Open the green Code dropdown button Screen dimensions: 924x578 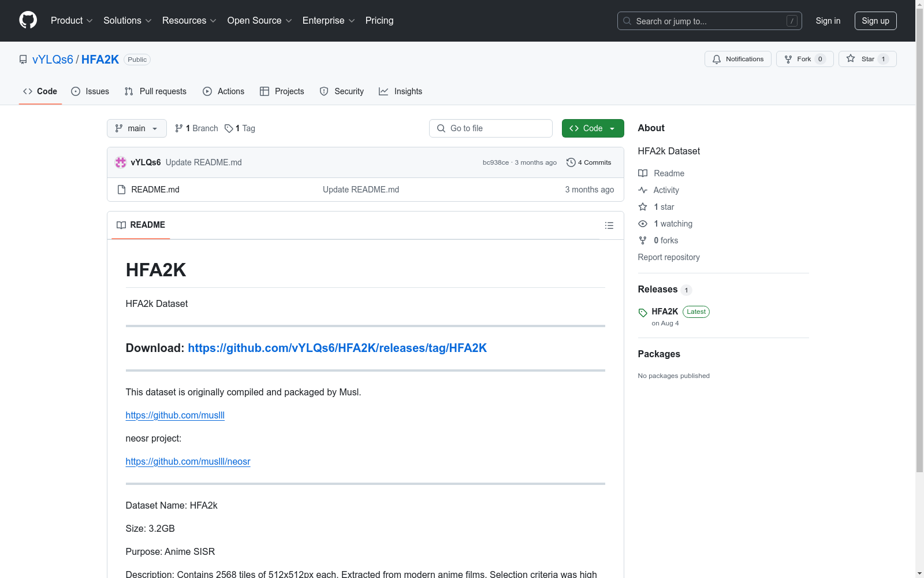[x=593, y=128]
